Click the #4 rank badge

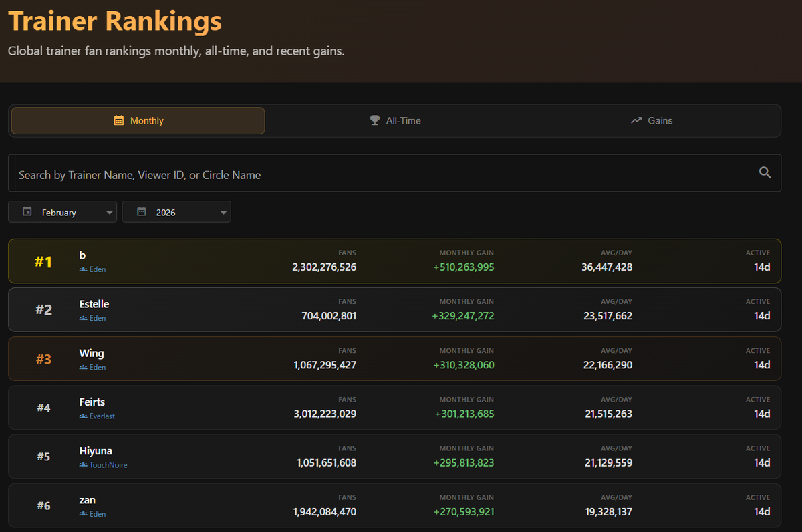point(43,408)
